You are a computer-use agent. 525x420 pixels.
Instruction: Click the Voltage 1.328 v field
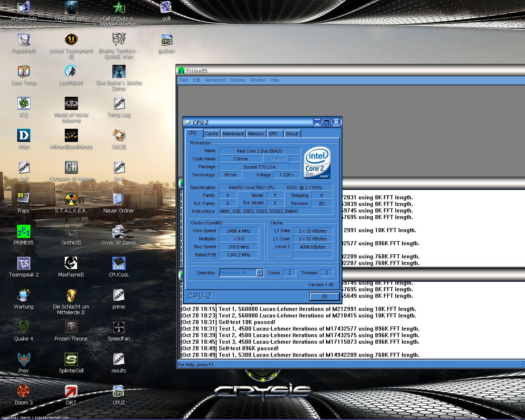tap(286, 175)
